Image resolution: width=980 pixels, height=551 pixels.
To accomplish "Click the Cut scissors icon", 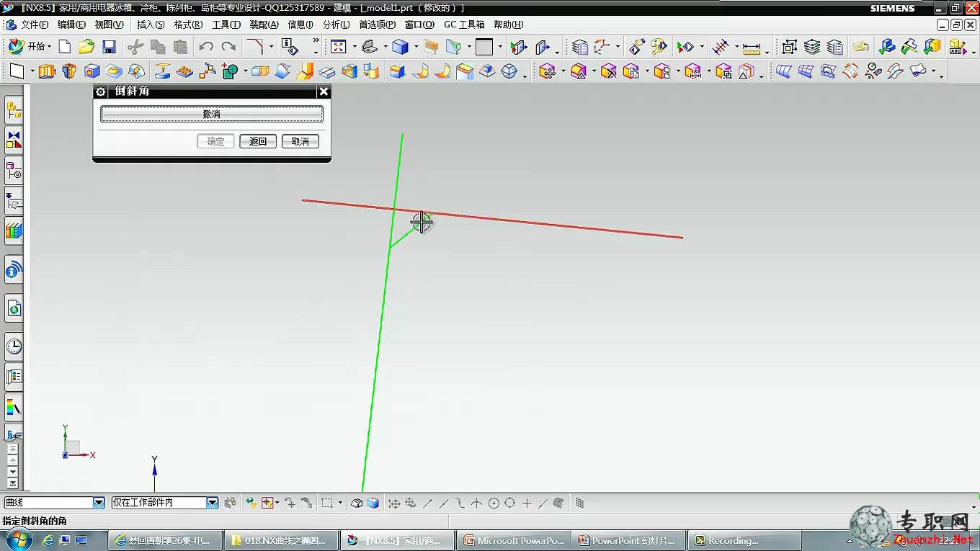I will pos(135,47).
